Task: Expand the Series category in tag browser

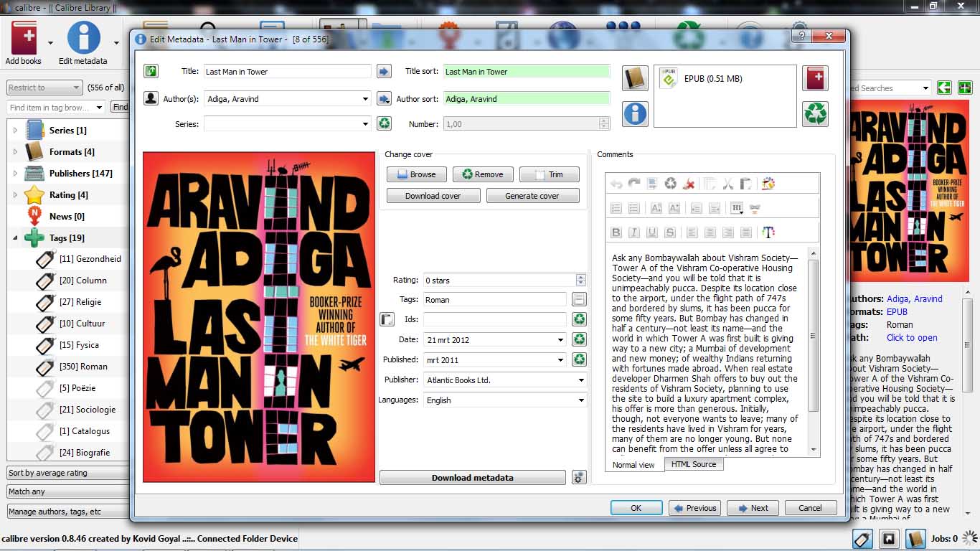Action: (16, 131)
